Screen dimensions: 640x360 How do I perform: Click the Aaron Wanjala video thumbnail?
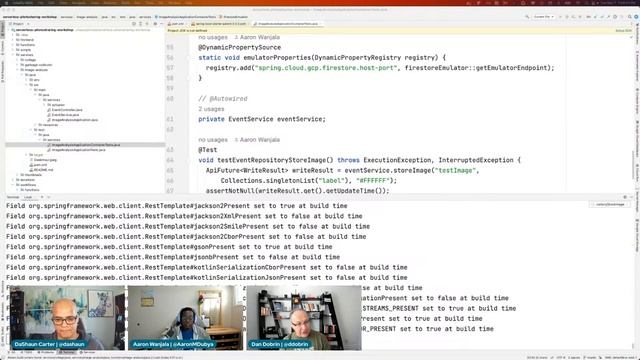pyautogui.click(x=185, y=318)
